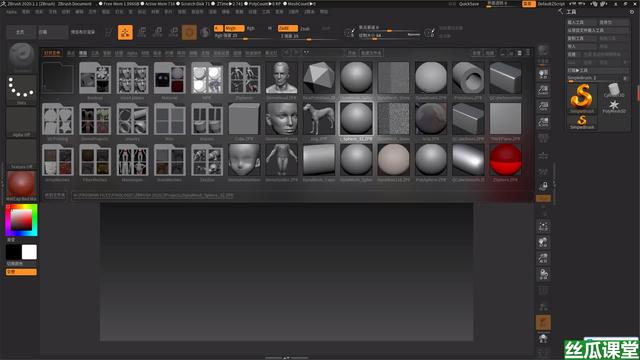Open the Stroke dots selector
Screen dimensions: 640x360
(x=21, y=89)
